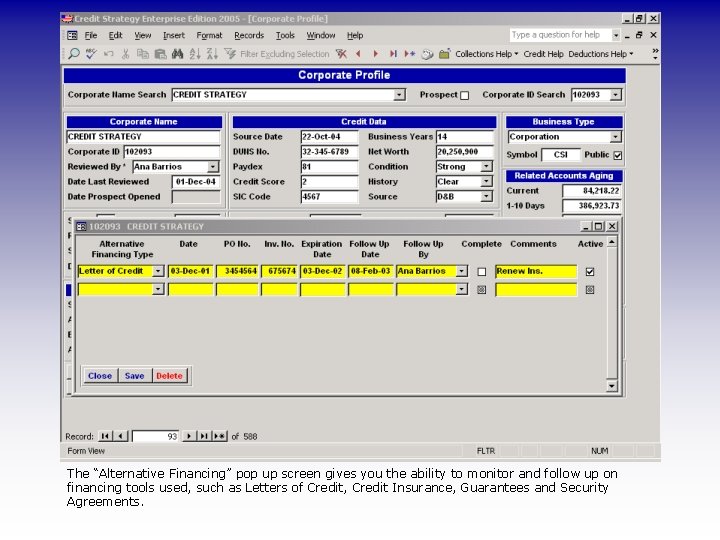Click the Paste clipboard icon
This screenshot has height=540, width=720.
coord(160,54)
